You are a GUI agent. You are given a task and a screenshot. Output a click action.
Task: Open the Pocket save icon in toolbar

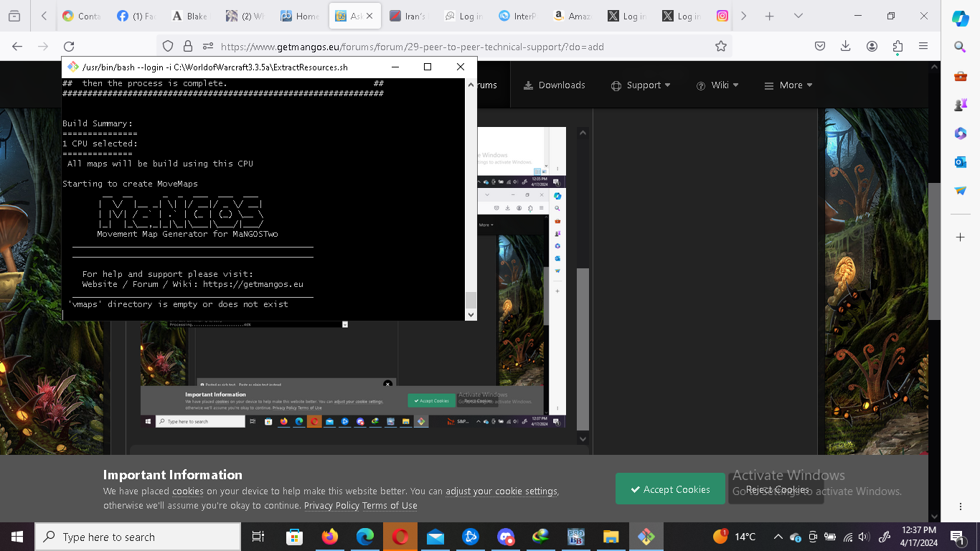(x=820, y=46)
